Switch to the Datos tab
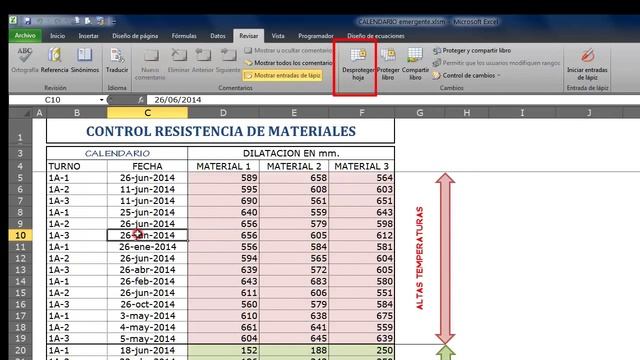Viewport: 640px width, 360px height. (218, 36)
